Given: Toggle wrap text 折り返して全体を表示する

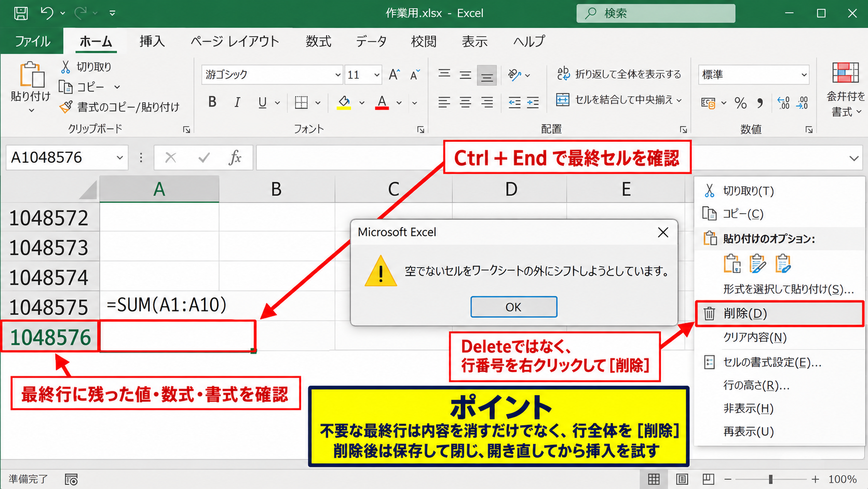Looking at the screenshot, I should click(619, 74).
